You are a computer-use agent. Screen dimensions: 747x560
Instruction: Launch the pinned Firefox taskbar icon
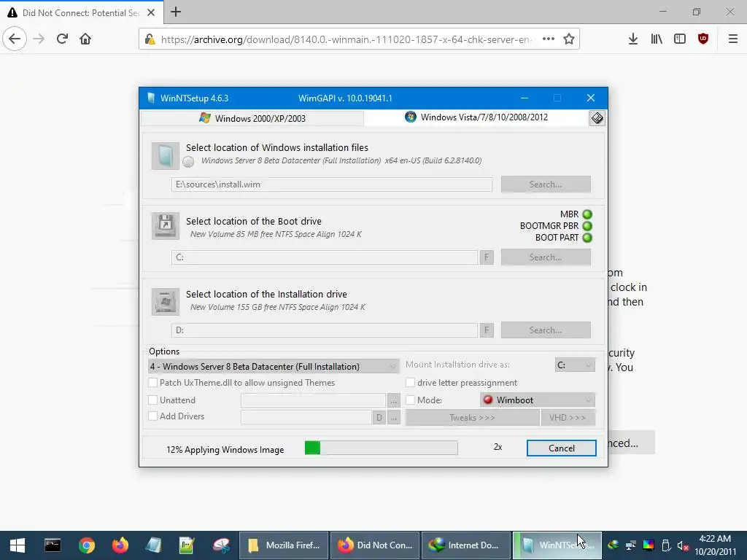pyautogui.click(x=120, y=545)
